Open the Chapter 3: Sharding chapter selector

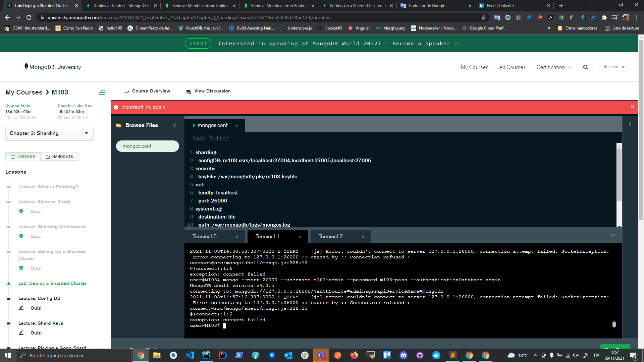pyautogui.click(x=49, y=133)
